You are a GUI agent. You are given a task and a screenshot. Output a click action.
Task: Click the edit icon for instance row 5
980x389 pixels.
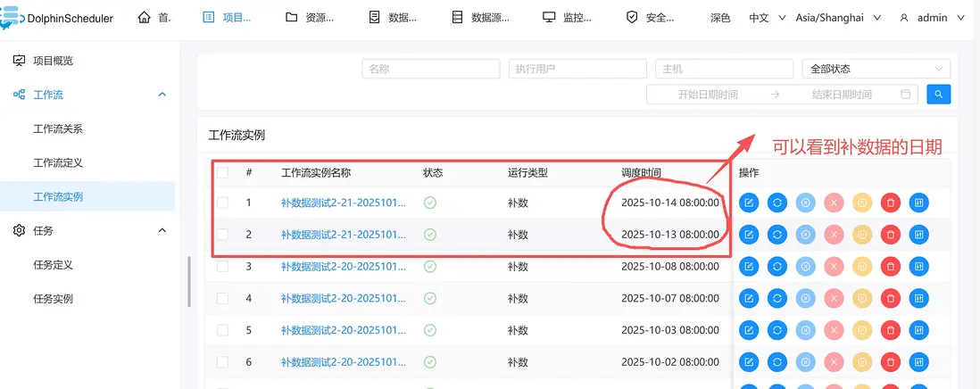click(749, 330)
